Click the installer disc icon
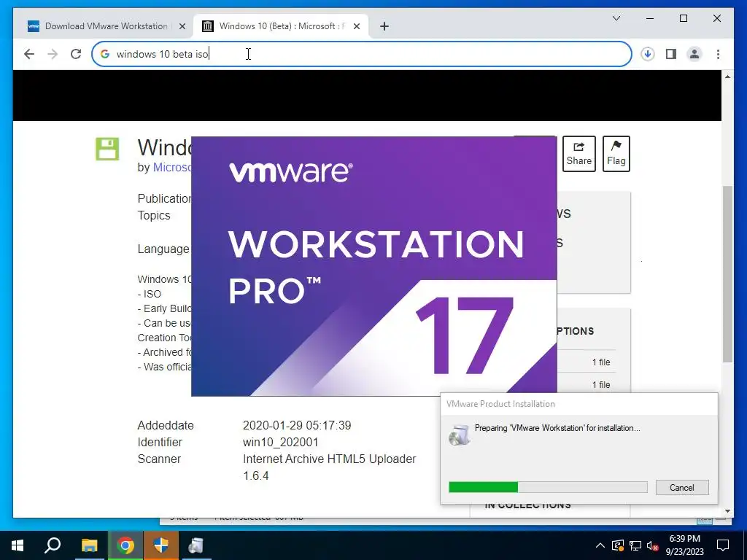Image resolution: width=747 pixels, height=560 pixels. (460, 435)
